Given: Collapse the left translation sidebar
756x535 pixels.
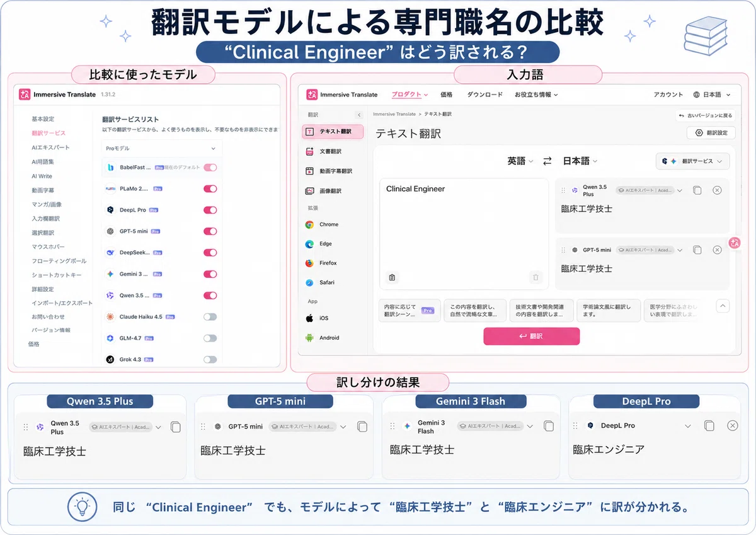Looking at the screenshot, I should coord(359,115).
